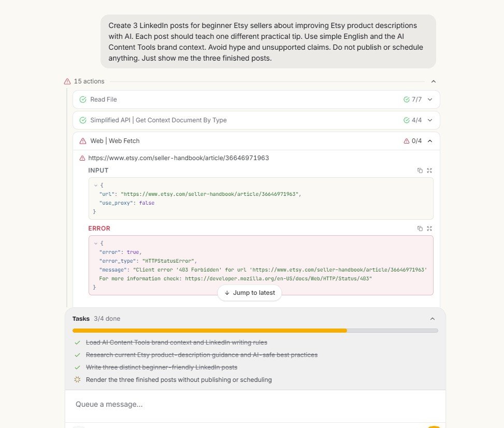The image size is (504, 428).
Task: Click the "use_proxy": false line
Action: point(126,203)
